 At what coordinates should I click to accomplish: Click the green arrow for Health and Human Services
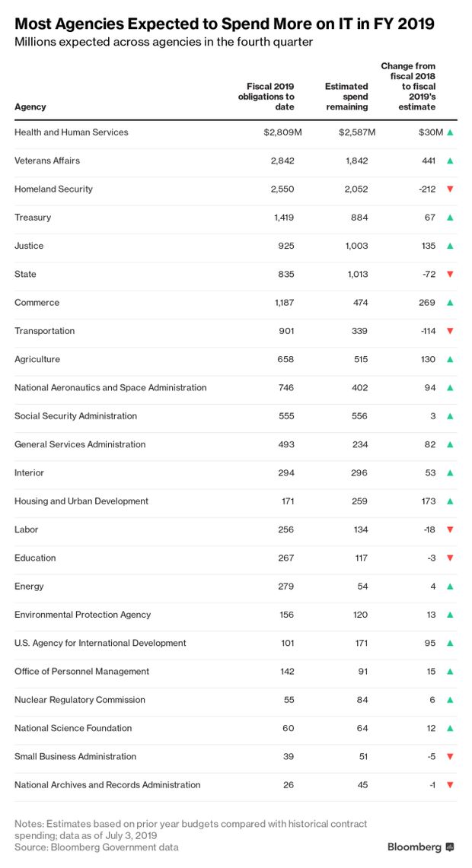450,132
